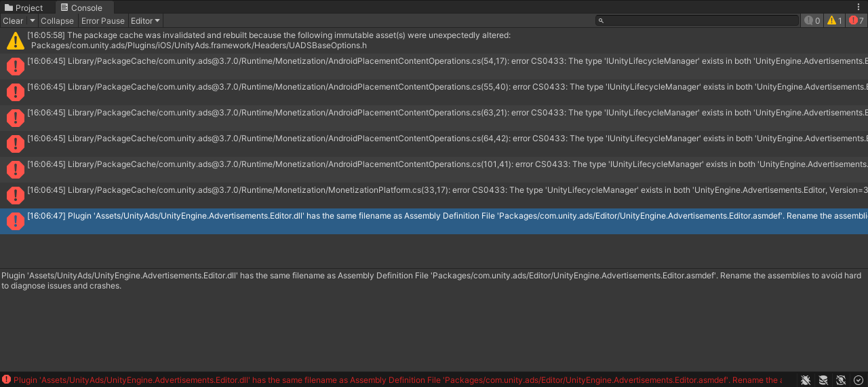The width and height of the screenshot is (868, 387).
Task: Click the Clear button
Action: tap(13, 20)
